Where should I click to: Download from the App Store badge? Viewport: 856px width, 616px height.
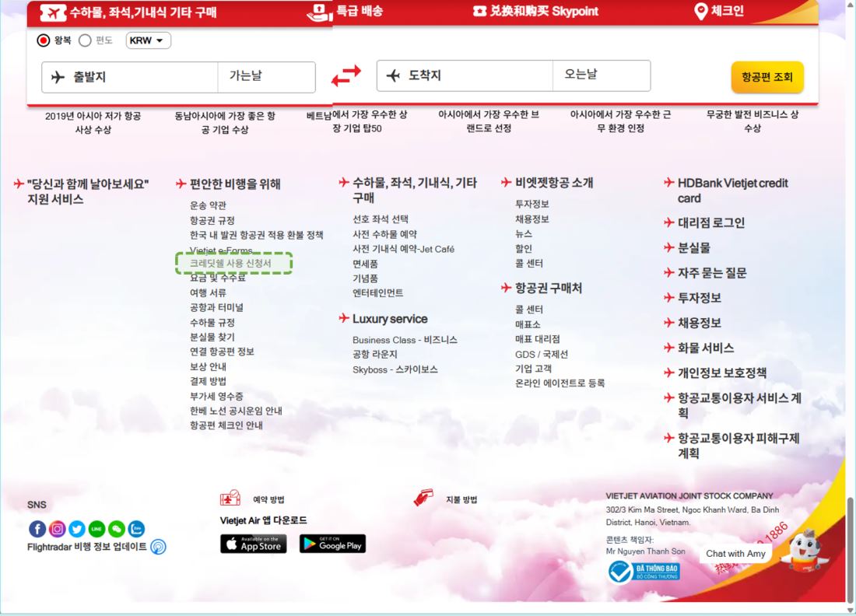tap(254, 544)
